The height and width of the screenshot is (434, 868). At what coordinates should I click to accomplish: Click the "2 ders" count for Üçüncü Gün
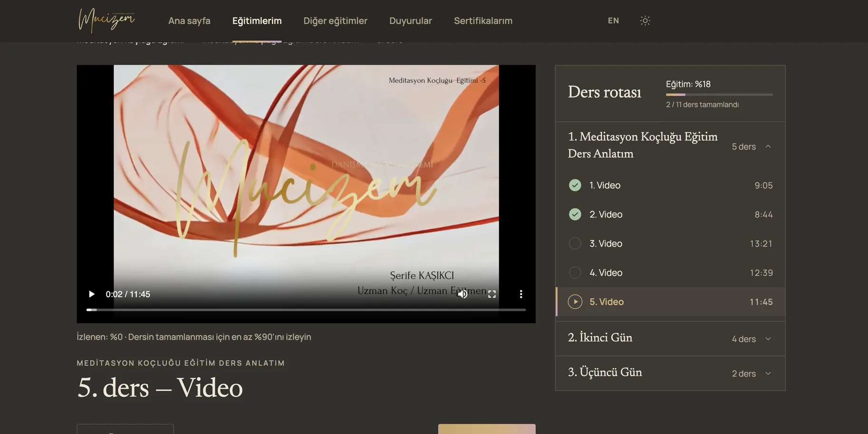coord(744,374)
